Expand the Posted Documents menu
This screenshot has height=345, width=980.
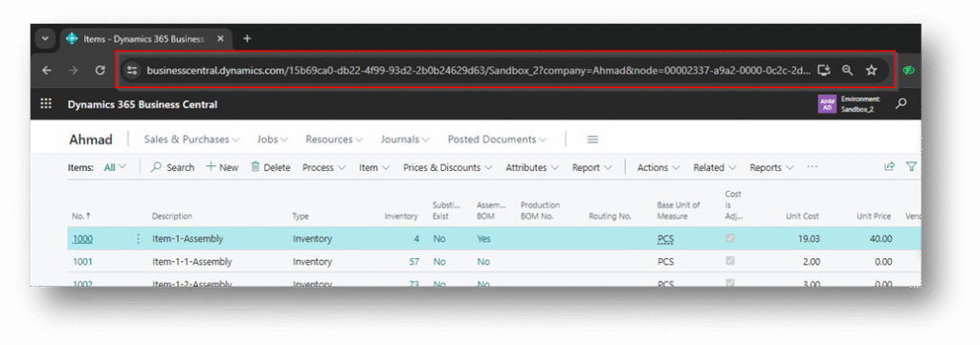tap(497, 140)
